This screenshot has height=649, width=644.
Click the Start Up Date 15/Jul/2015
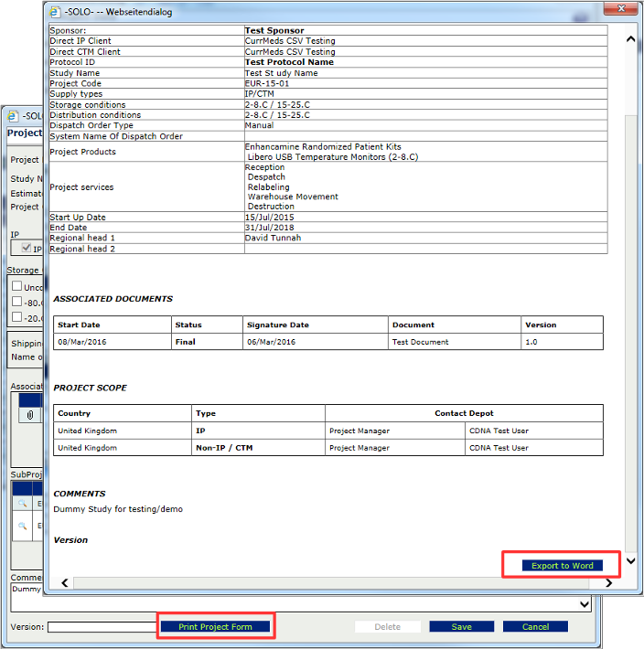tap(269, 218)
